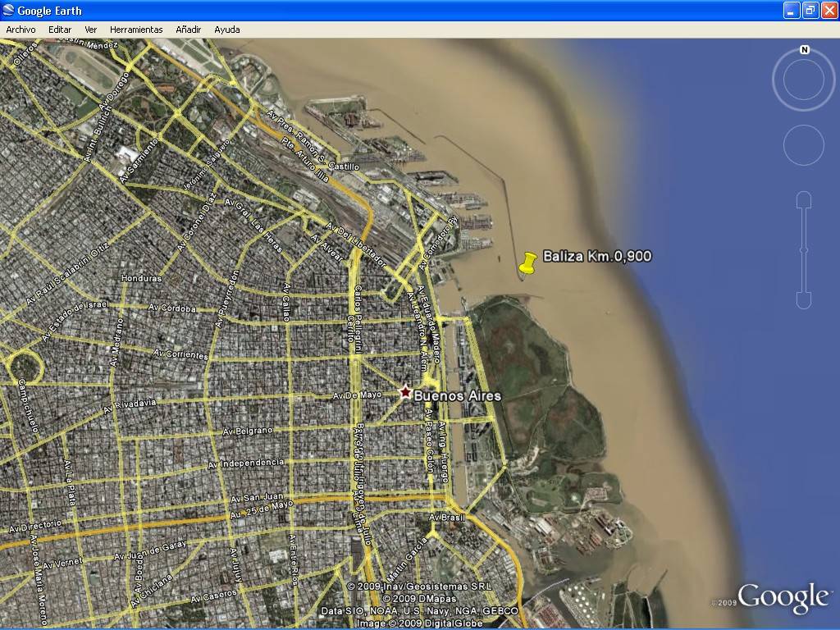Click the Av Ing Huergo street label
Screen dimensions: 840x630
[x=442, y=452]
